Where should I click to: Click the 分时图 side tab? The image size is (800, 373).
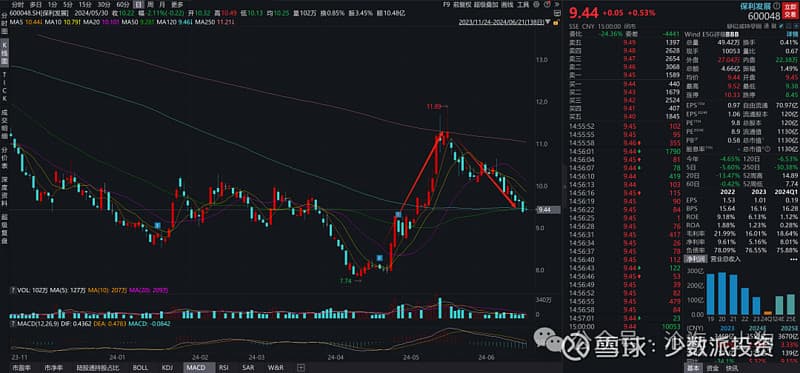(x=5, y=23)
